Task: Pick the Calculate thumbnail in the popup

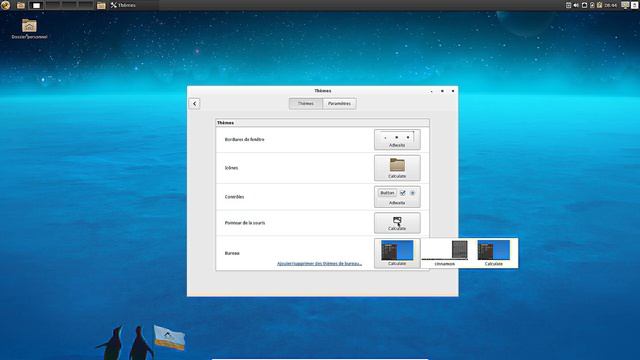Action: pos(493,253)
